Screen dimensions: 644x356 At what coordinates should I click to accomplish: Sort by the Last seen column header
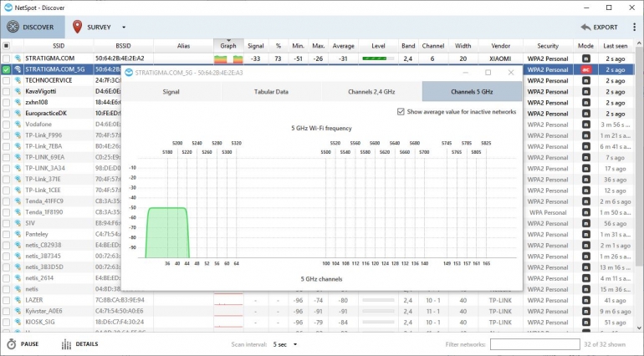pos(616,46)
